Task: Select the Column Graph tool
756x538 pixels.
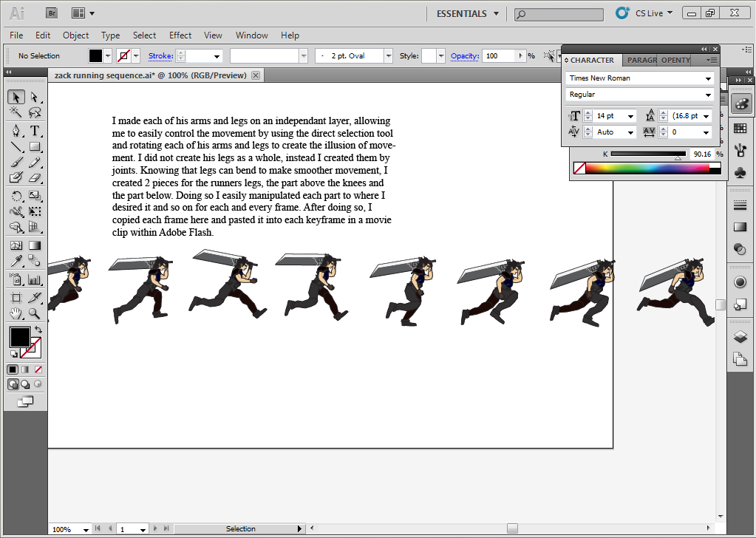Action: [x=34, y=279]
